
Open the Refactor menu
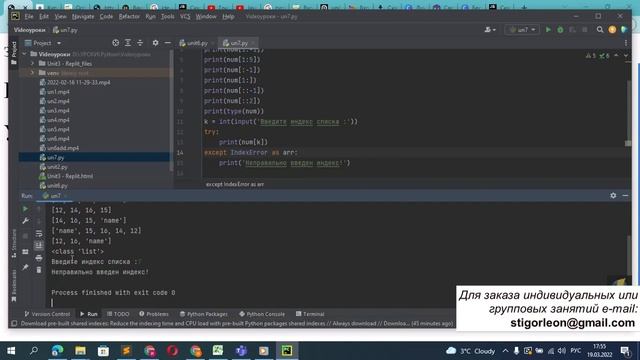[x=129, y=16]
